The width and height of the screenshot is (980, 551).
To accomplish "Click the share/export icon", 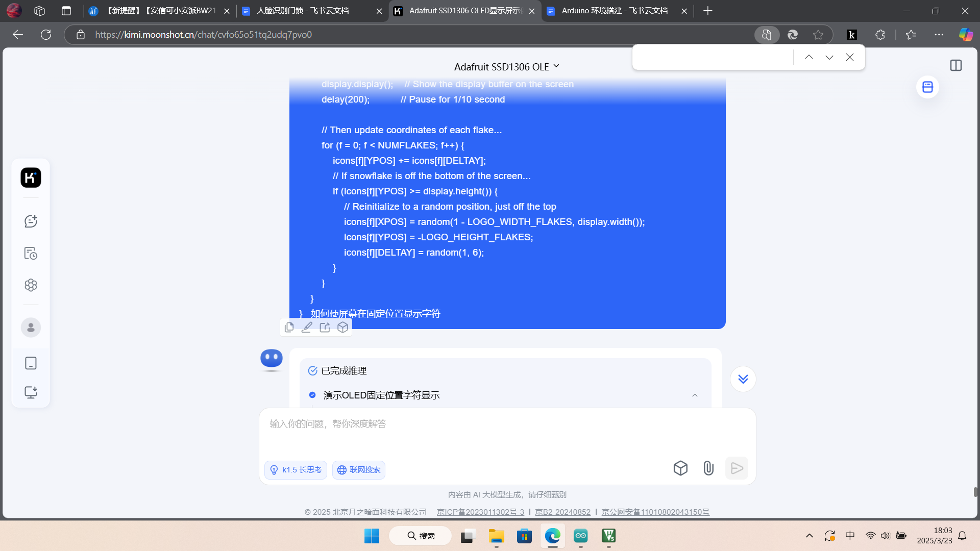I will point(326,327).
